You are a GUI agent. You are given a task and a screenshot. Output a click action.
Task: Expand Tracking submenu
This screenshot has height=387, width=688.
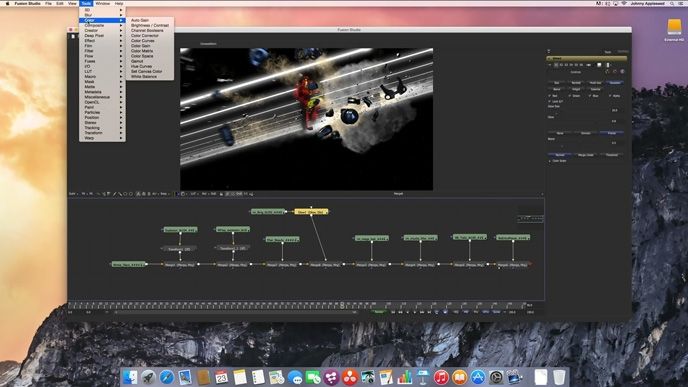coord(102,128)
